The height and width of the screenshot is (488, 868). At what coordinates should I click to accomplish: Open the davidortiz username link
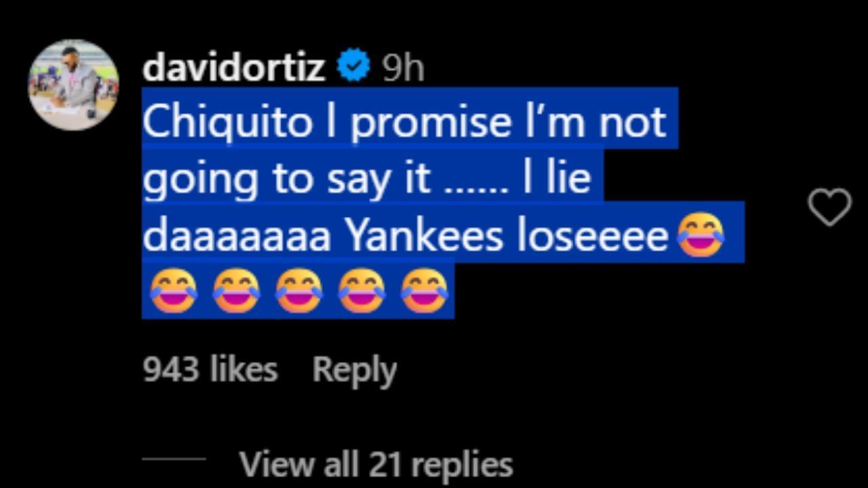pos(234,67)
